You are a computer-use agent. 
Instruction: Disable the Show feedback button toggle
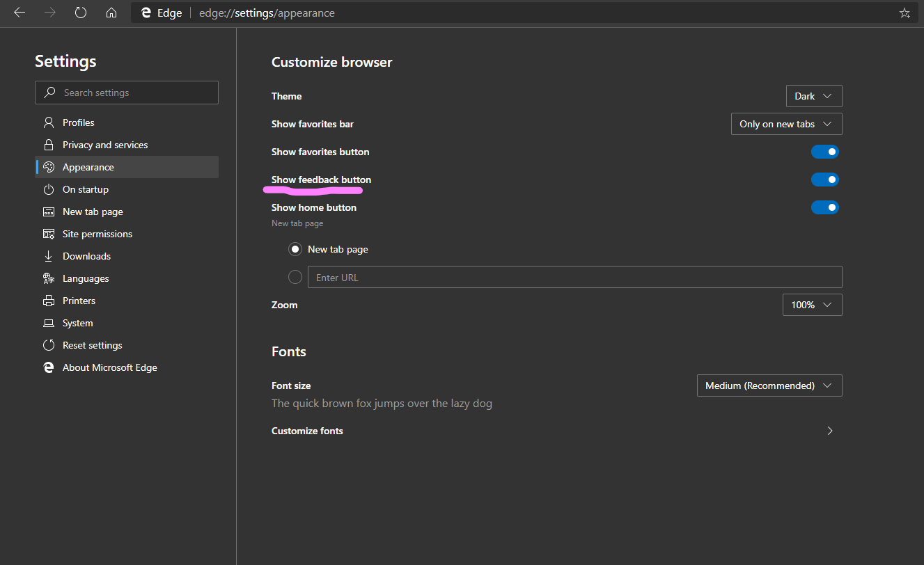point(825,180)
